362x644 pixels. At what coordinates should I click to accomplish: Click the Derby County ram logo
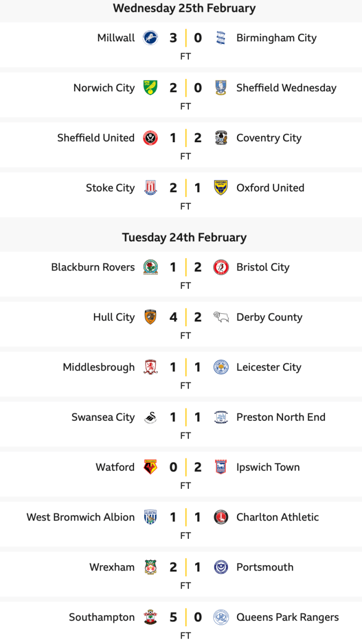(x=221, y=317)
